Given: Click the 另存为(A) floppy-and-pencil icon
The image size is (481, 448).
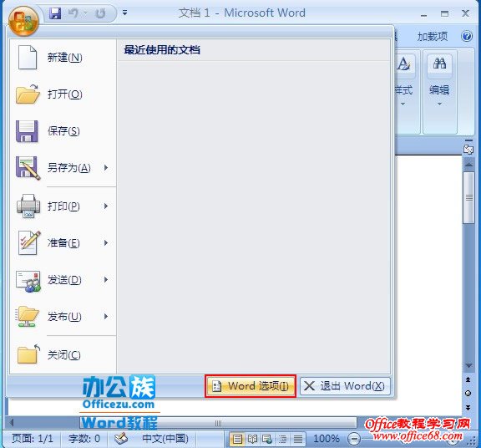Looking at the screenshot, I should 28,168.
